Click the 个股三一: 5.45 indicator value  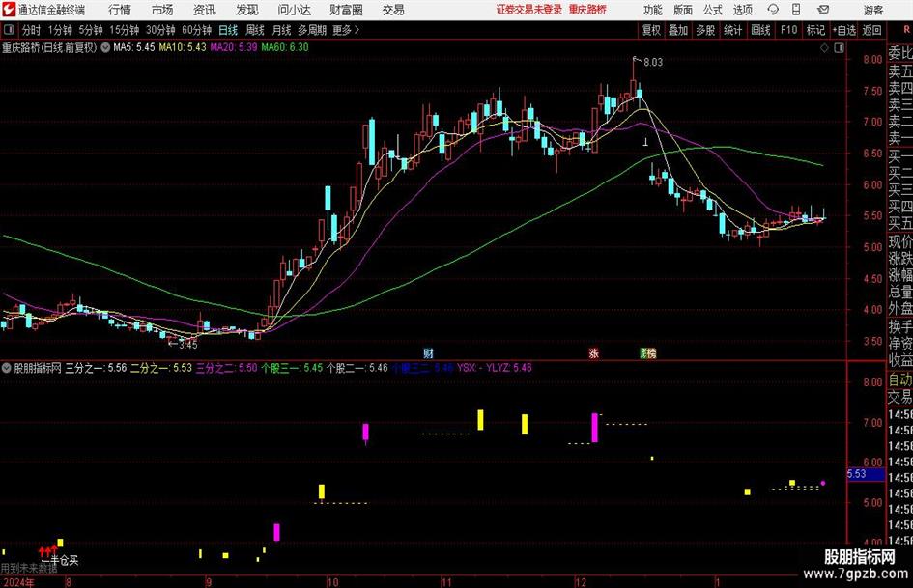click(291, 368)
